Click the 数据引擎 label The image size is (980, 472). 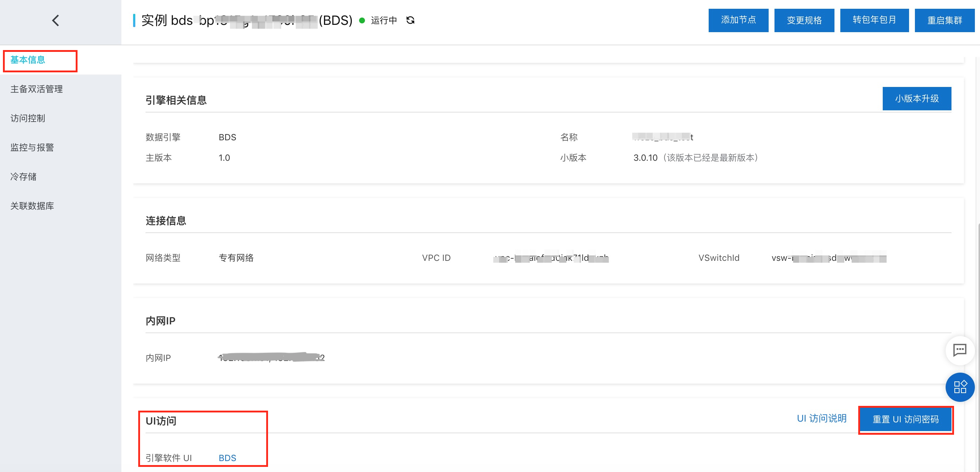pos(163,137)
